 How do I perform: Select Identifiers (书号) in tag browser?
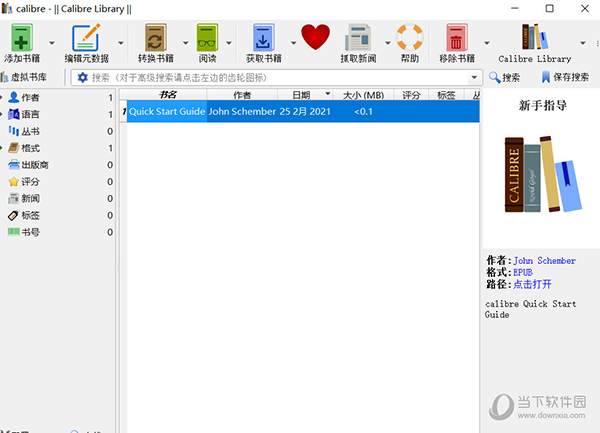[58, 232]
